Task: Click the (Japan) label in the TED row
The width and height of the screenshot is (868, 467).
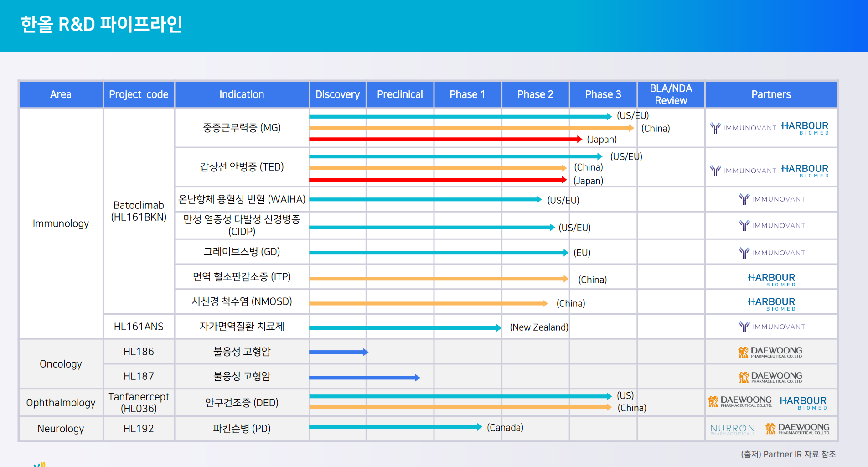Action: (588, 181)
